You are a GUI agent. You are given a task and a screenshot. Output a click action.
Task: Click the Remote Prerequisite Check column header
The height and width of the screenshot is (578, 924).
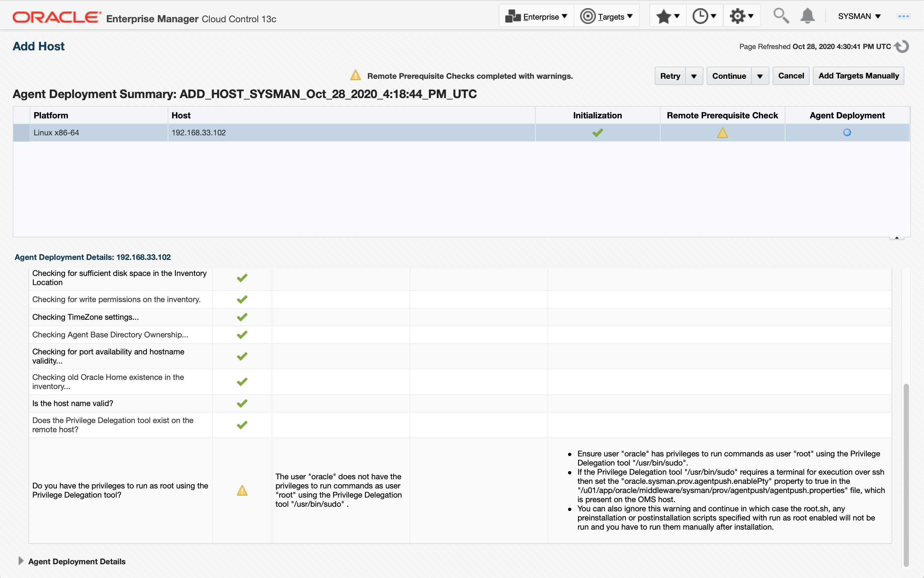tap(722, 115)
